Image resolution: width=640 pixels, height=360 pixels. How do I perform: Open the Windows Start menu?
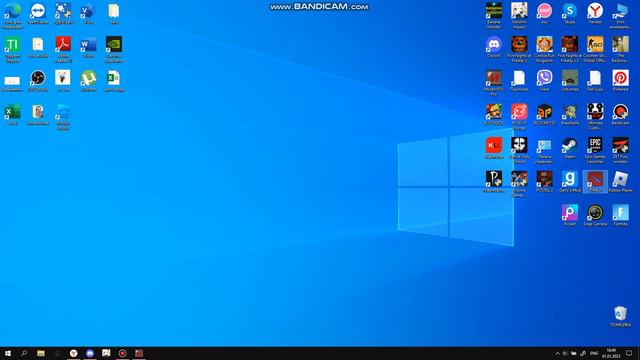point(8,353)
